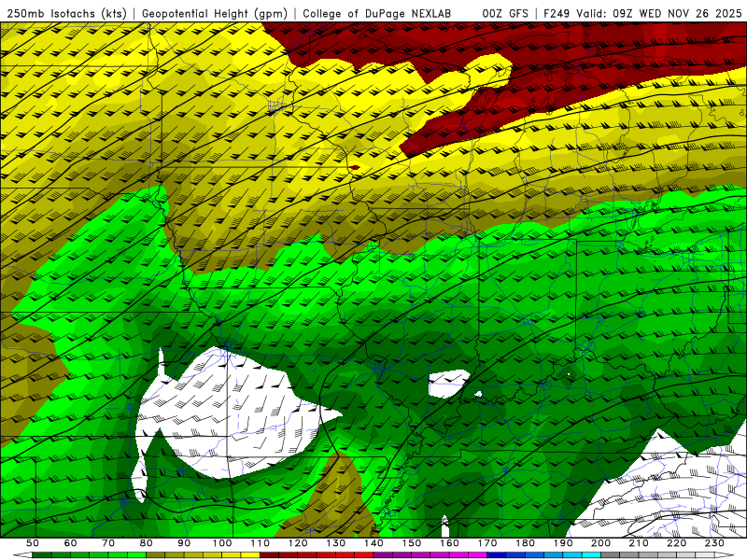Click the '150' label on the color scale
747x560 pixels.
pos(412,543)
